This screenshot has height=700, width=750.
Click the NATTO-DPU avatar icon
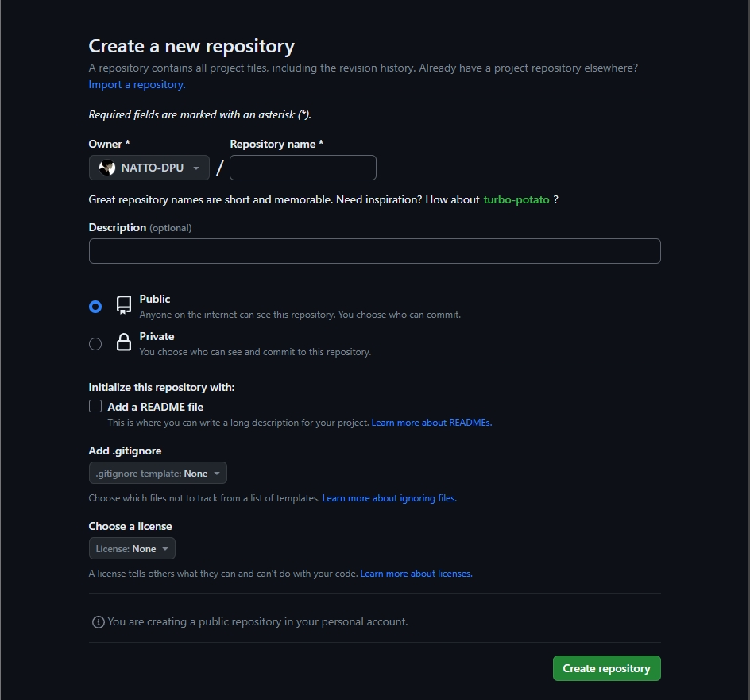(107, 168)
